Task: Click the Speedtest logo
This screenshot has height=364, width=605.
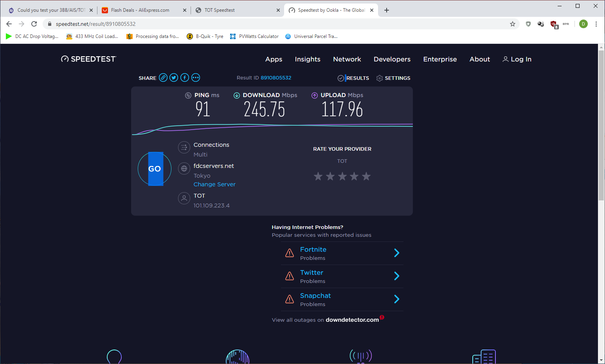Action: pyautogui.click(x=88, y=59)
